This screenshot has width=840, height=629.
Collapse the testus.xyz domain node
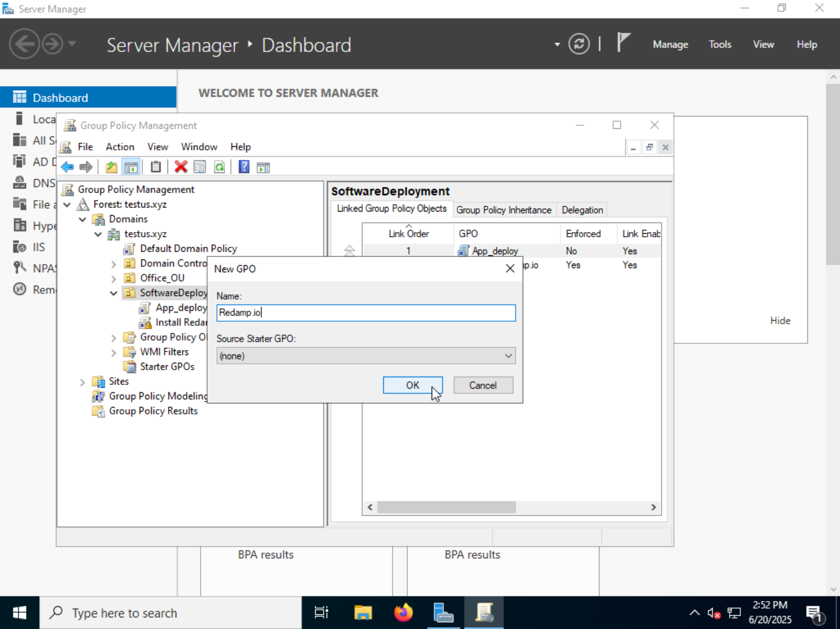(98, 234)
